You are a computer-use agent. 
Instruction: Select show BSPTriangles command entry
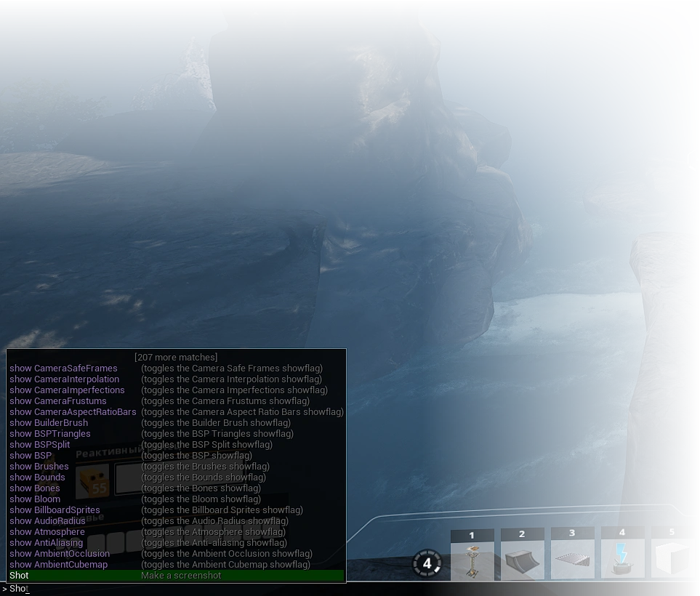tap(50, 434)
